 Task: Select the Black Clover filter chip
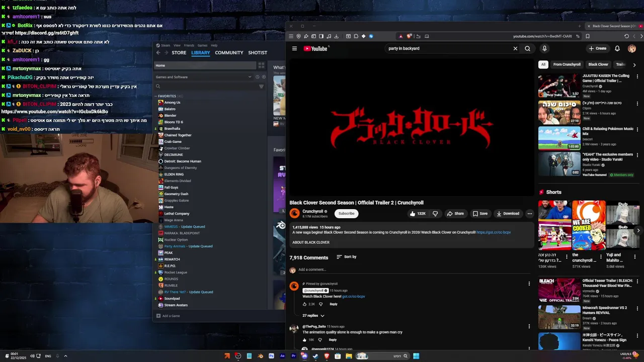pyautogui.click(x=598, y=64)
